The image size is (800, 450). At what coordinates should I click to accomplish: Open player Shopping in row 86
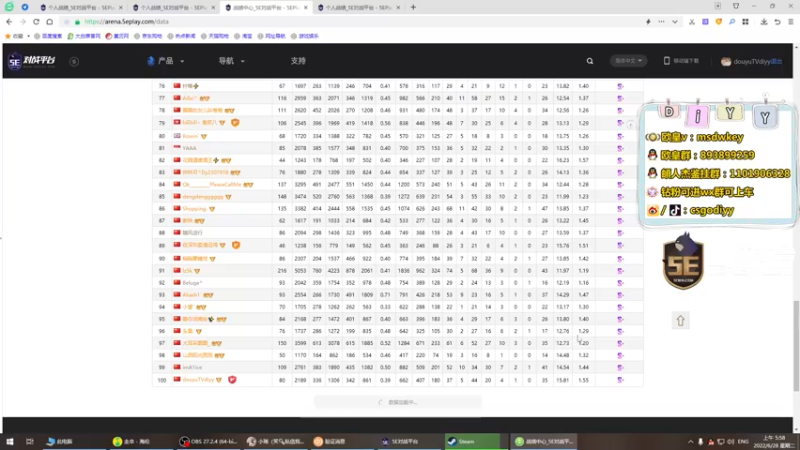pos(194,209)
